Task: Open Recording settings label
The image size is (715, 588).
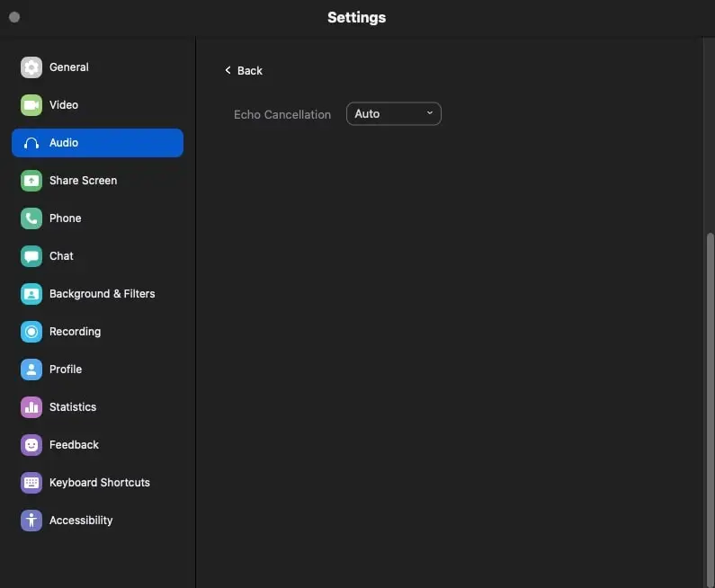Action: (75, 332)
